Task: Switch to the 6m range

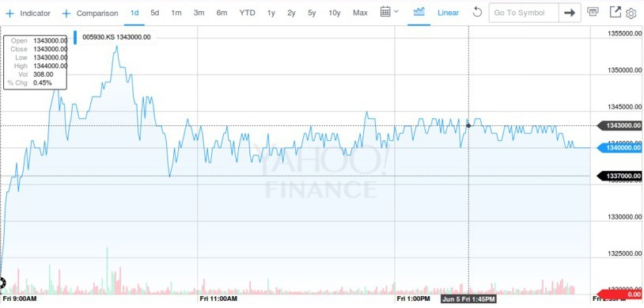Action: pos(222,13)
